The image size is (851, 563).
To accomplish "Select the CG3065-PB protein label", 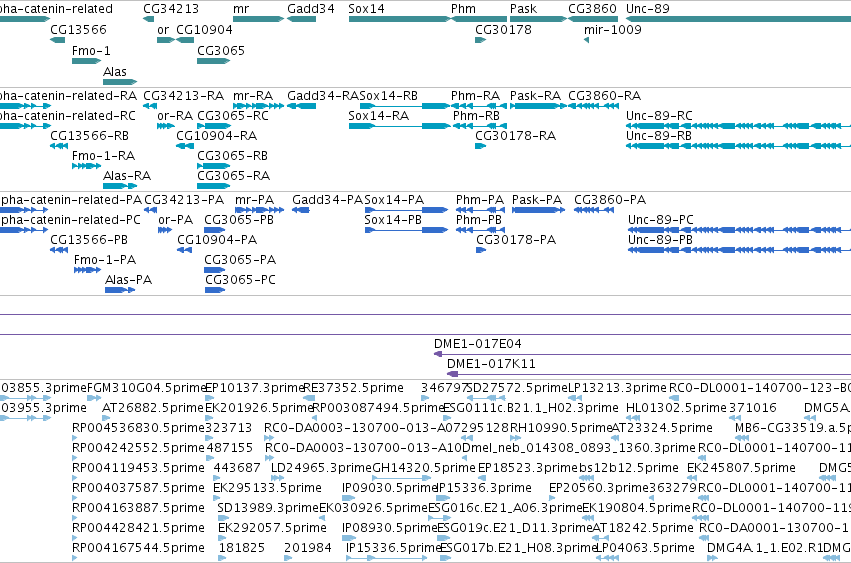I will [x=239, y=220].
